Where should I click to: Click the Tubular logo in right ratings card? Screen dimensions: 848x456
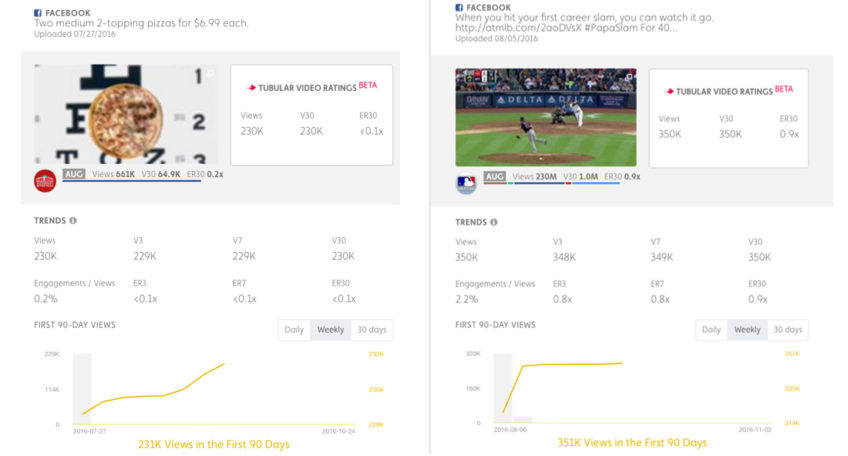click(670, 91)
